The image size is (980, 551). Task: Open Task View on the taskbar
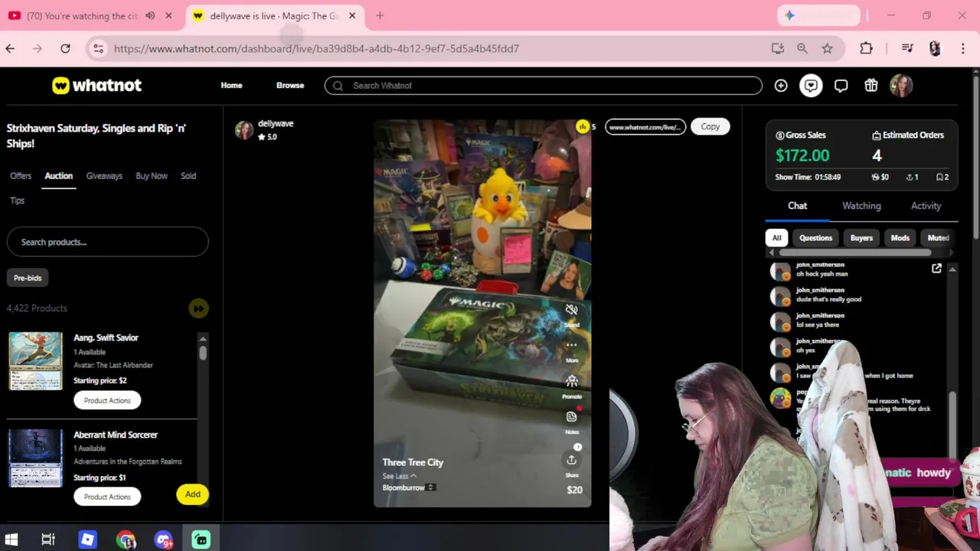pos(48,540)
